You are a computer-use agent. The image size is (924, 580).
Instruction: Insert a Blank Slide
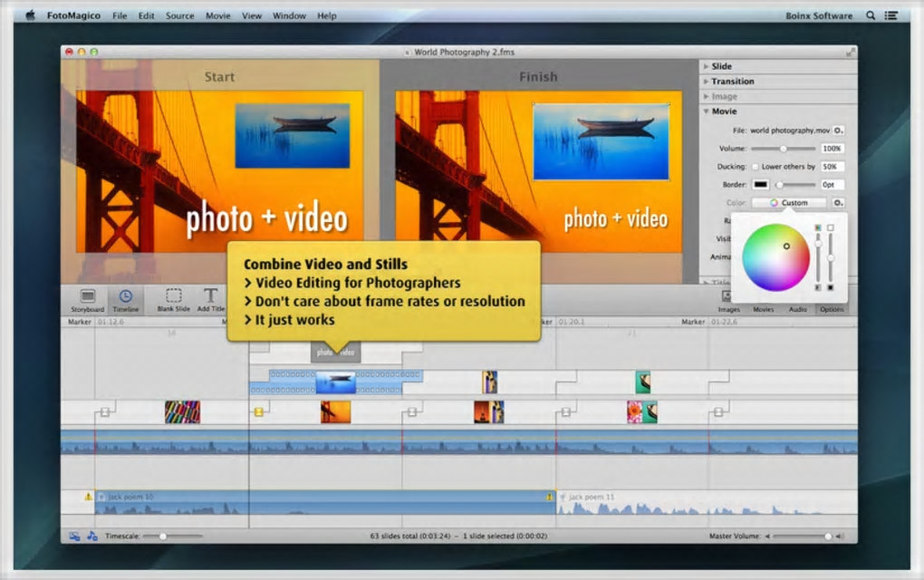tap(173, 297)
